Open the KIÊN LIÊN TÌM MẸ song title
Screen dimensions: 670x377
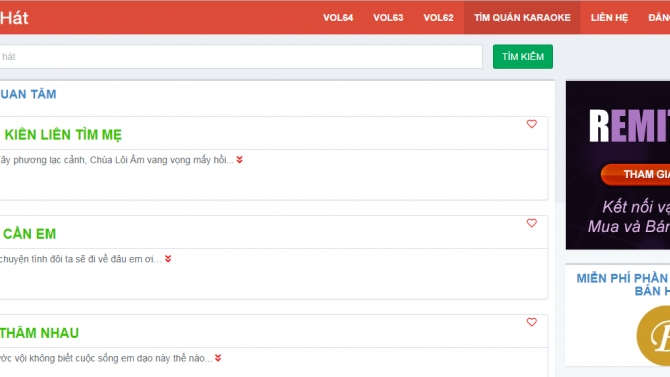tap(63, 135)
